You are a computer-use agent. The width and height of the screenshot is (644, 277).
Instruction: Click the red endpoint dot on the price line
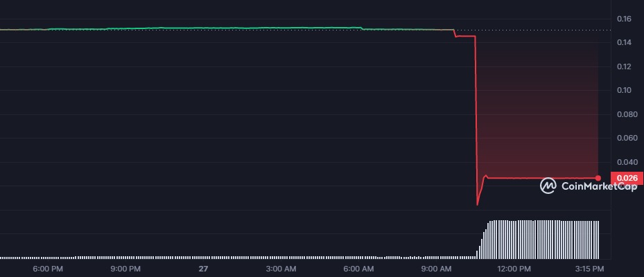click(598, 178)
